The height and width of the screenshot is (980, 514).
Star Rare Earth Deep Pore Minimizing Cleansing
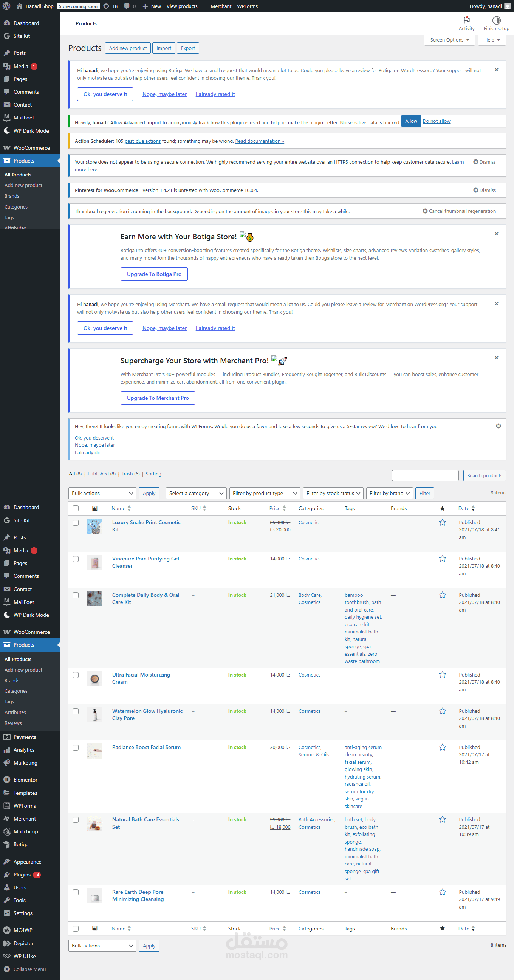[x=442, y=892]
